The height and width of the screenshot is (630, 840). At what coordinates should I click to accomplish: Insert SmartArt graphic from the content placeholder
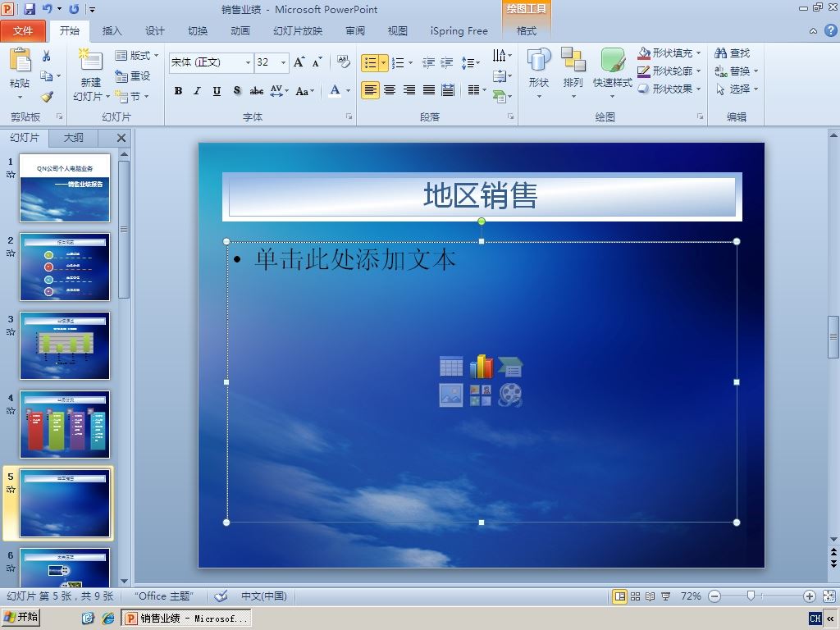tap(510, 367)
